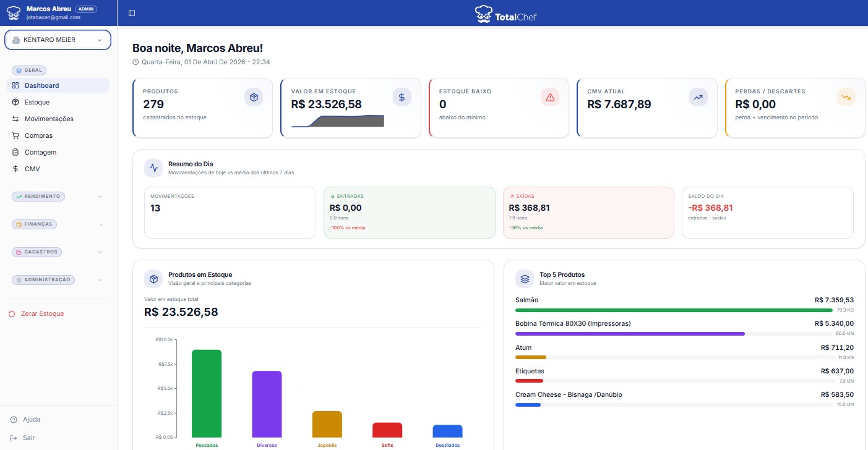This screenshot has height=450, width=868.
Task: Click the dollar icon on Valor em Estoque card
Action: click(402, 97)
